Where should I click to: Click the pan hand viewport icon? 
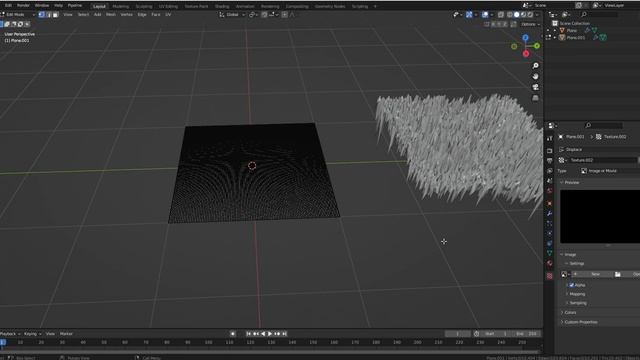click(x=536, y=77)
